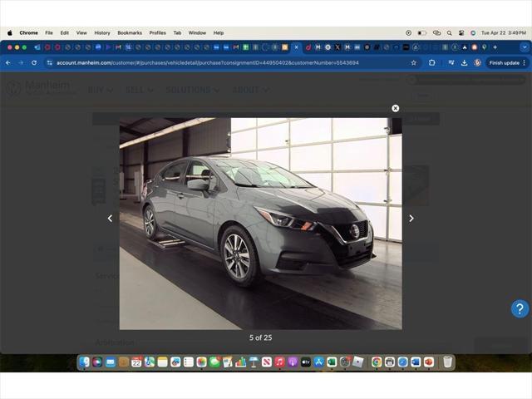Screen dimensions: 532x399
Task: Open the blue help question-mark button
Action: click(x=520, y=308)
